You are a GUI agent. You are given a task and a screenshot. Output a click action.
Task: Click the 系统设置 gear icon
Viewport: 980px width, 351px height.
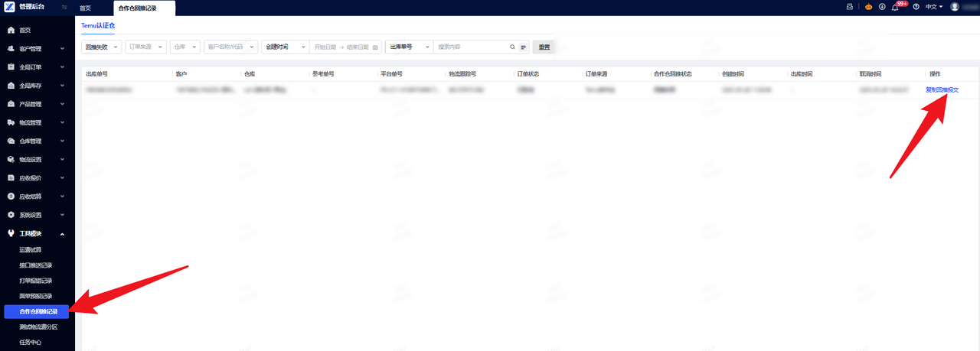point(11,215)
